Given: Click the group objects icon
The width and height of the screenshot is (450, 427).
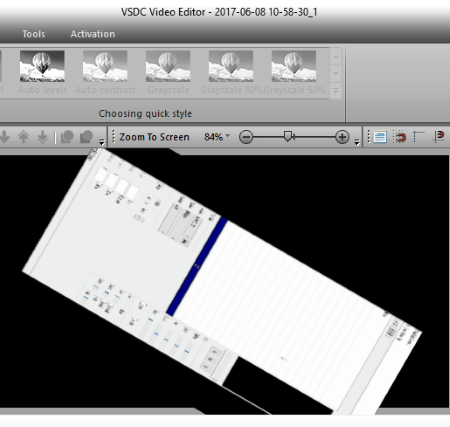Looking at the screenshot, I should (67, 137).
